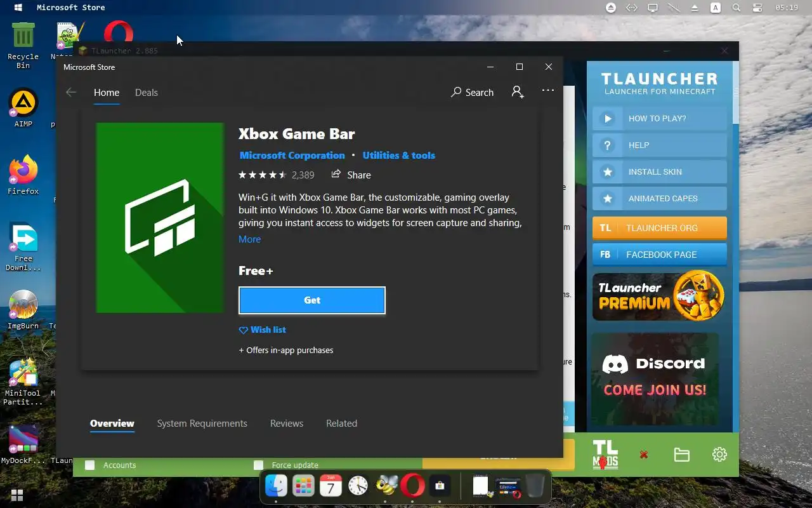Open Launchpad in the dock
The image size is (812, 508).
point(303,486)
